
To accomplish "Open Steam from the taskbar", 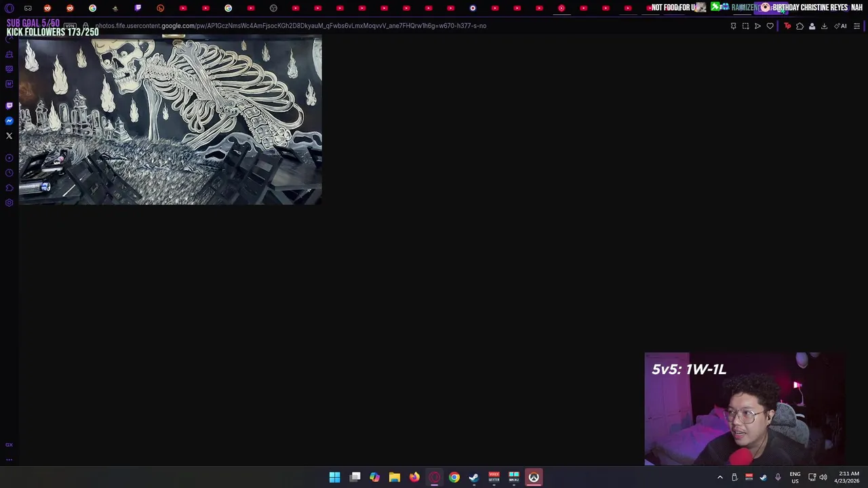I will (x=474, y=477).
